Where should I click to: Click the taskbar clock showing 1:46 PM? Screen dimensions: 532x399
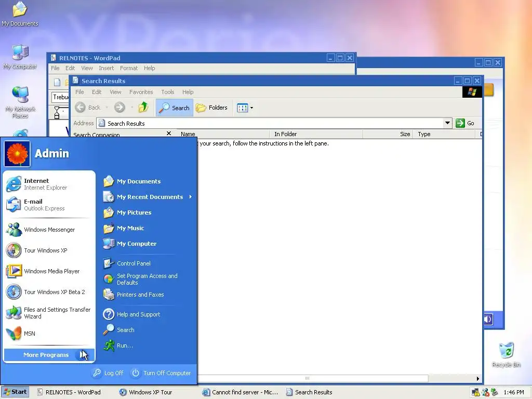pos(514,392)
